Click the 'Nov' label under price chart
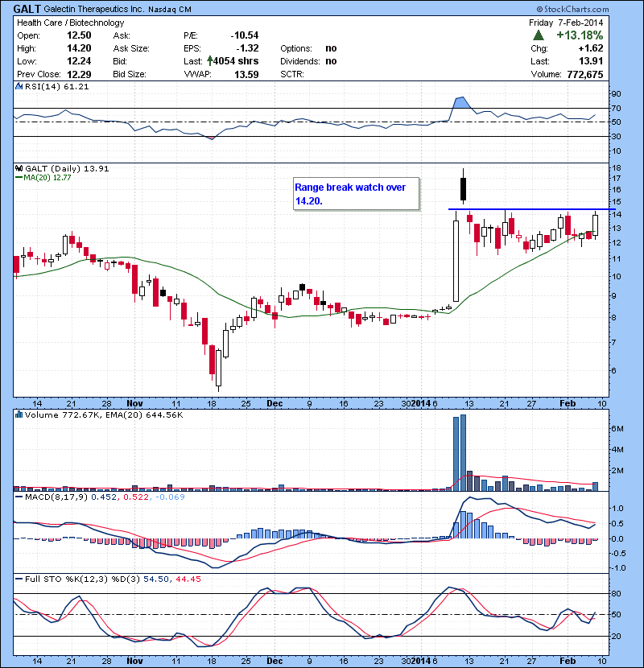The height and width of the screenshot is (668, 644). point(134,403)
